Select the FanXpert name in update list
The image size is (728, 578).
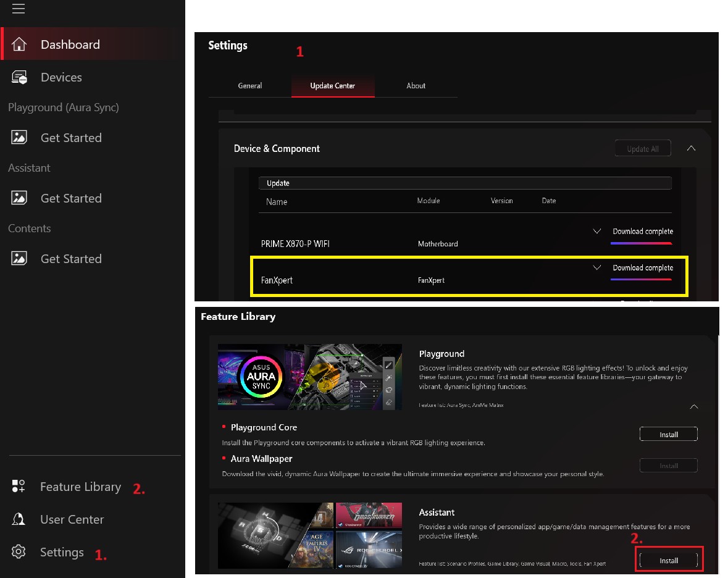(277, 280)
